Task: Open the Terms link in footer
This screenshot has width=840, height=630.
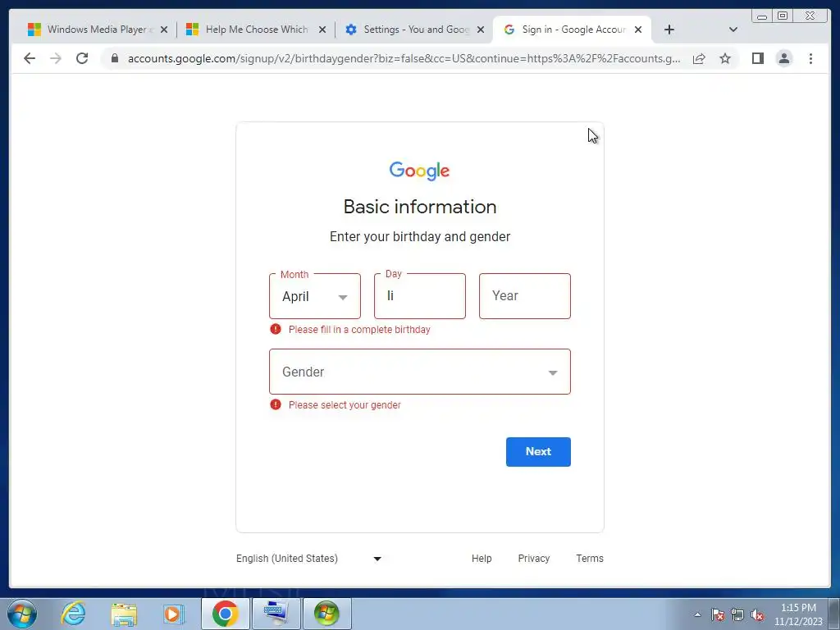Action: coord(590,558)
